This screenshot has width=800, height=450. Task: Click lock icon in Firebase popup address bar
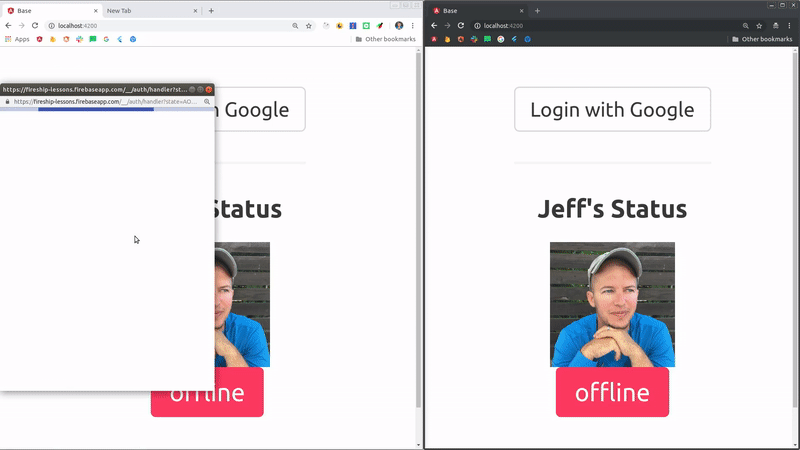coord(7,101)
